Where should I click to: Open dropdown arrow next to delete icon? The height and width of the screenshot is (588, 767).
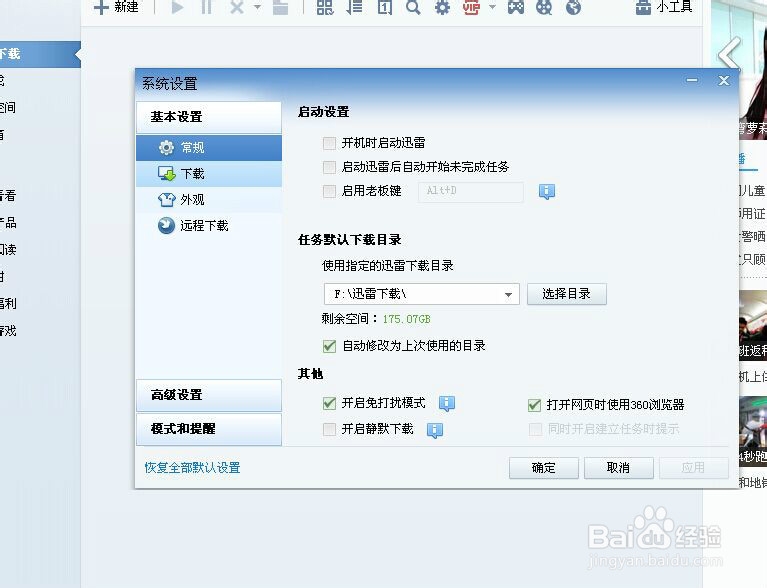coord(257,7)
